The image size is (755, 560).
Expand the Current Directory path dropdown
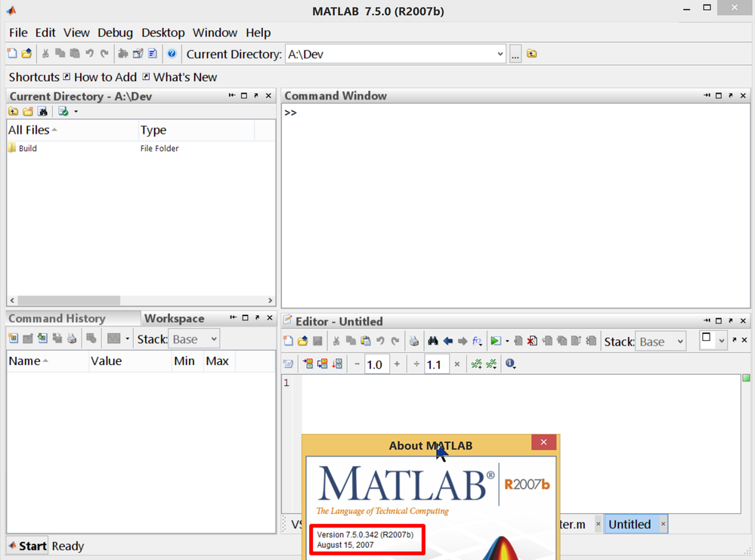coord(500,54)
